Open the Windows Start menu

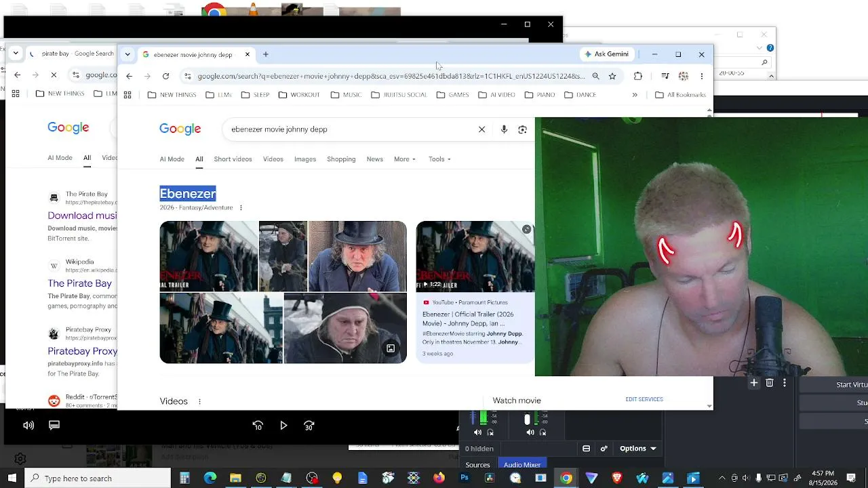[x=12, y=479]
